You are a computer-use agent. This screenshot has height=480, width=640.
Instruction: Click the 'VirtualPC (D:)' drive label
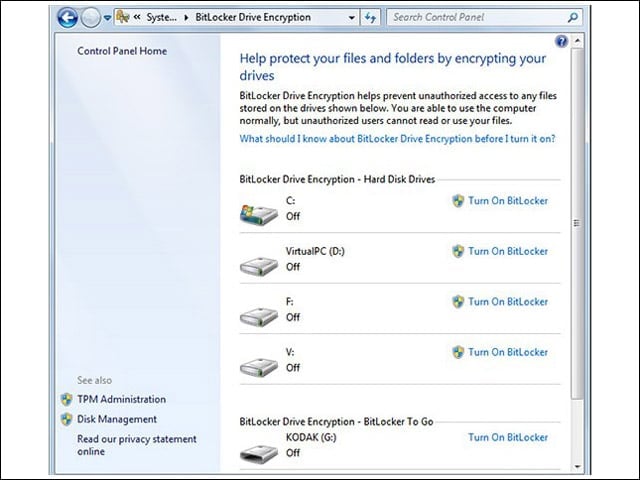pyautogui.click(x=315, y=251)
